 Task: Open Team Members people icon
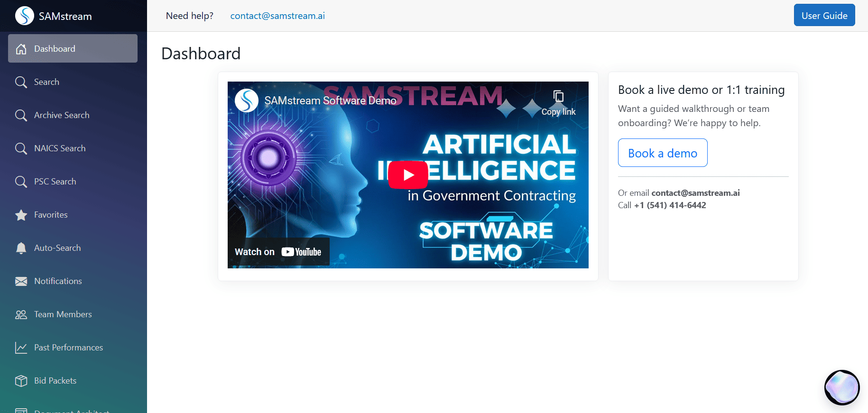coord(21,314)
